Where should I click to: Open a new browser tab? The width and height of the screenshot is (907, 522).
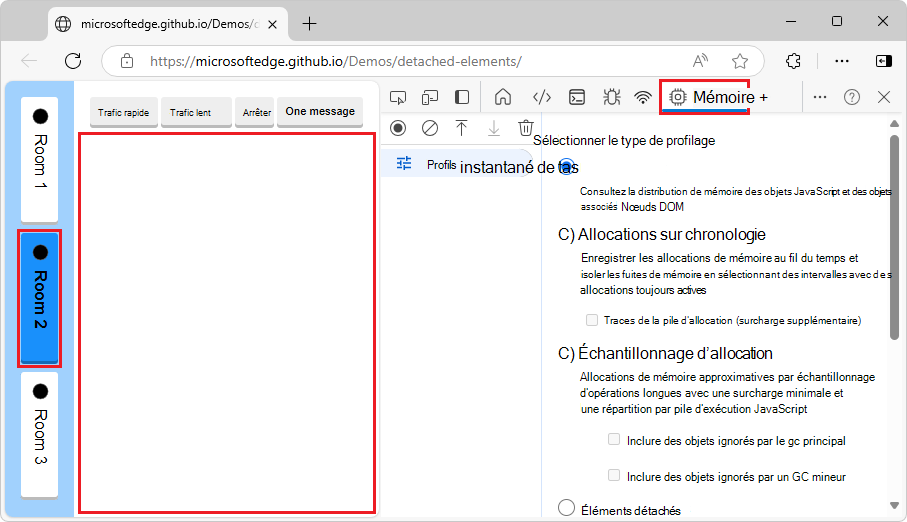pos(309,24)
